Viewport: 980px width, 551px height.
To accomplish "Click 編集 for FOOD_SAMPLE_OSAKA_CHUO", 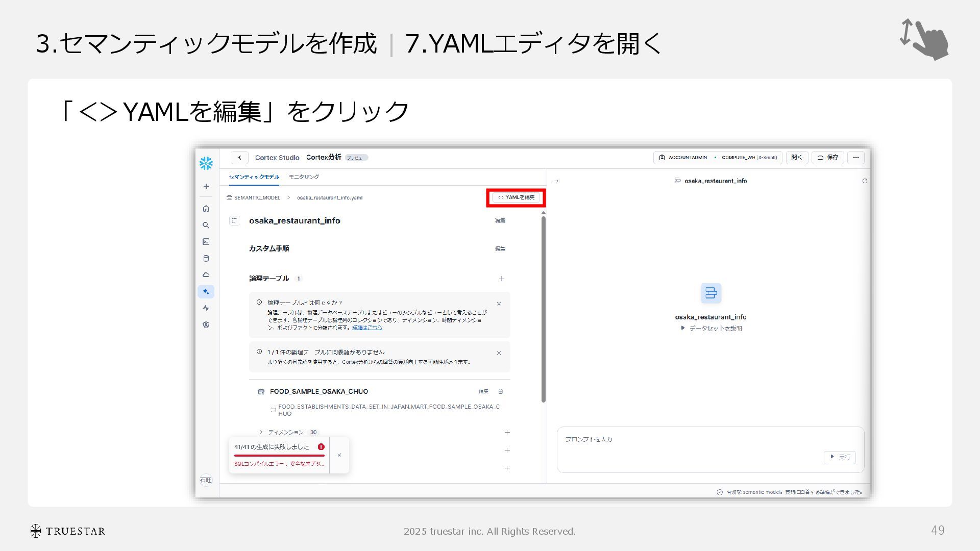I will (483, 391).
